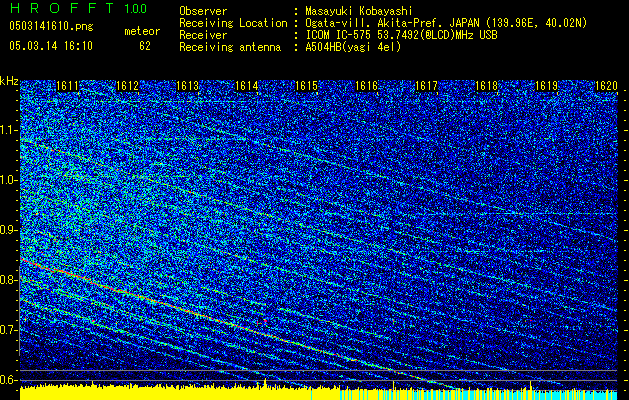Select the file name 0503141610.png
This screenshot has width=629, height=400.
(x=51, y=26)
